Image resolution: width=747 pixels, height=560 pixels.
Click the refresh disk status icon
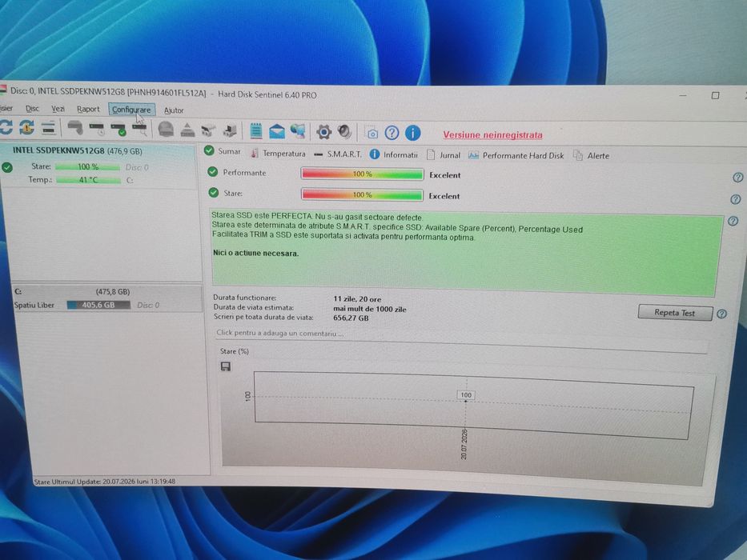[6, 126]
